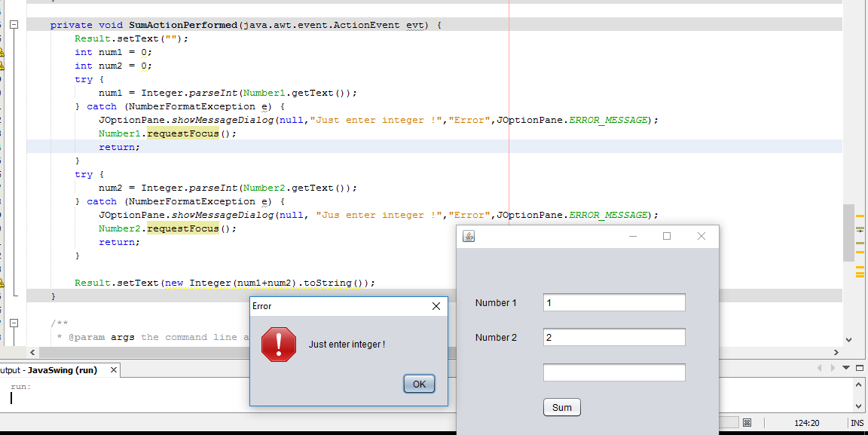Click the previous-message arrow in Output toolbar
Viewport: 868px width, 435px height.
pos(820,368)
